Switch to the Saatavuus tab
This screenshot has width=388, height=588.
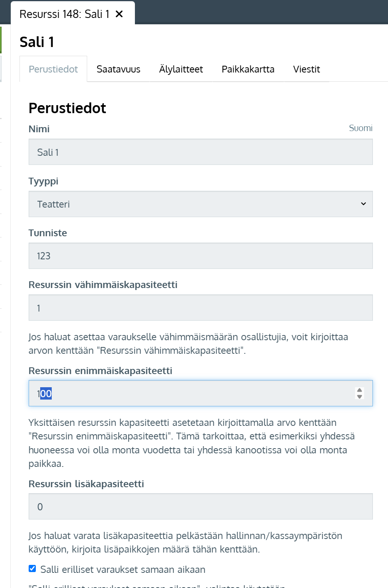click(x=118, y=69)
